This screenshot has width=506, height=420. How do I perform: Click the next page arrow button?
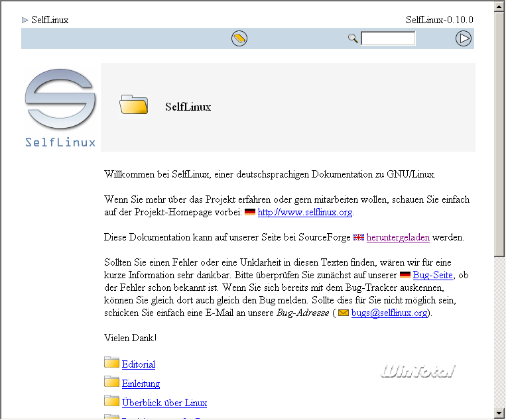coord(464,38)
